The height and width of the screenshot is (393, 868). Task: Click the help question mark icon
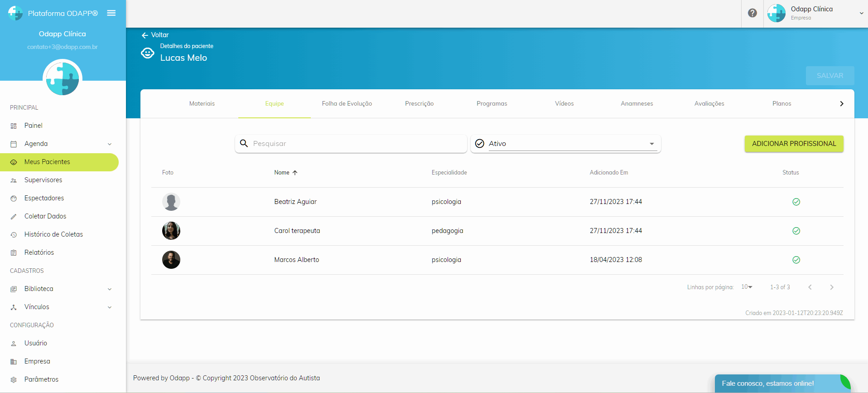click(752, 13)
